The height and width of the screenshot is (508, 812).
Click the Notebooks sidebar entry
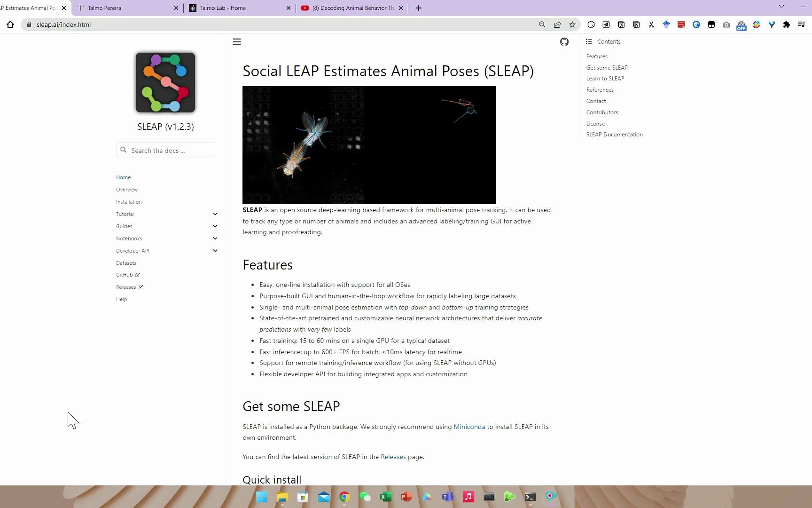click(x=129, y=238)
